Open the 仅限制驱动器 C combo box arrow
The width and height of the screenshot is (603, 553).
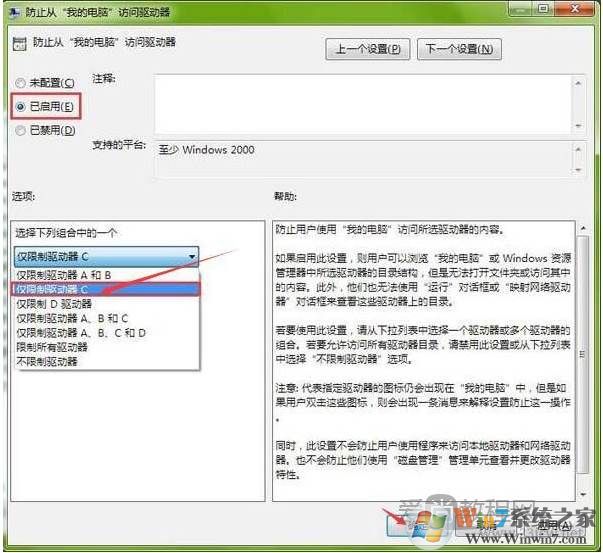192,257
